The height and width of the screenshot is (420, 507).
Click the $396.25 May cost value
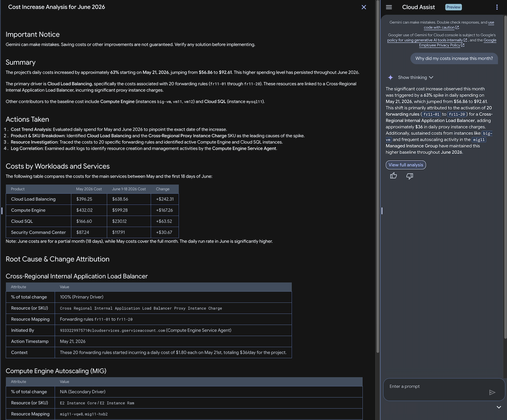pyautogui.click(x=84, y=199)
